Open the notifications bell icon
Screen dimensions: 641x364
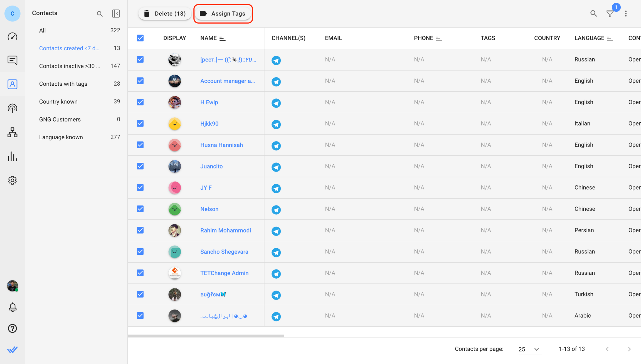[12, 307]
